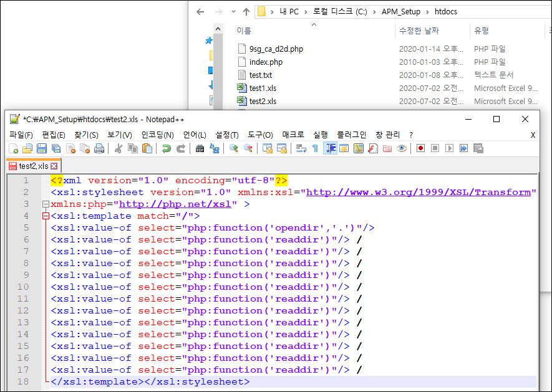Screen dimensions: 552x392
Task: Click the Redo toolbar icon
Action: 181,148
